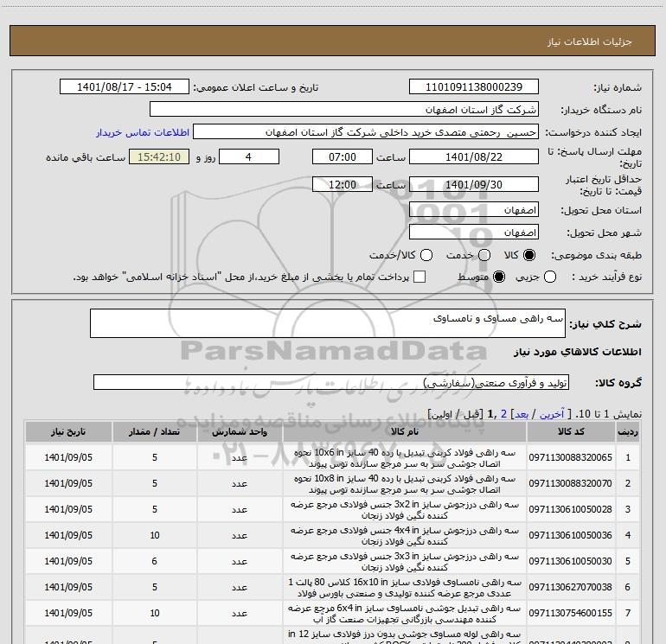666x644 pixels.
Task: Select the خدمت radio button
Action: 484,255
